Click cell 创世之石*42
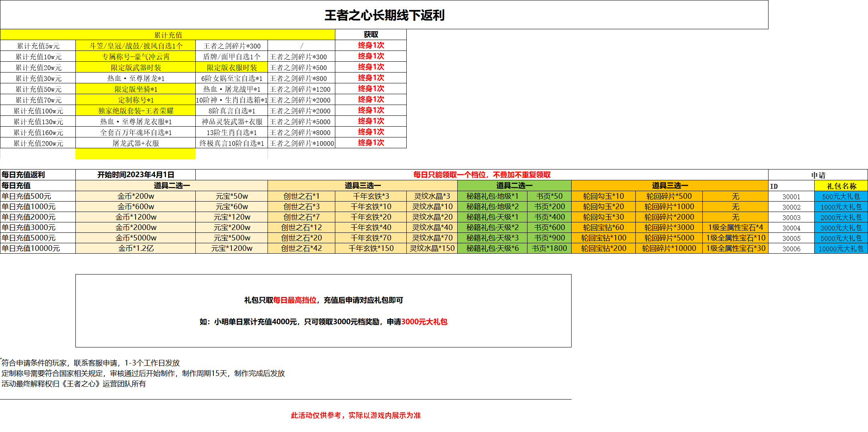This screenshot has height=432, width=868. (x=302, y=248)
